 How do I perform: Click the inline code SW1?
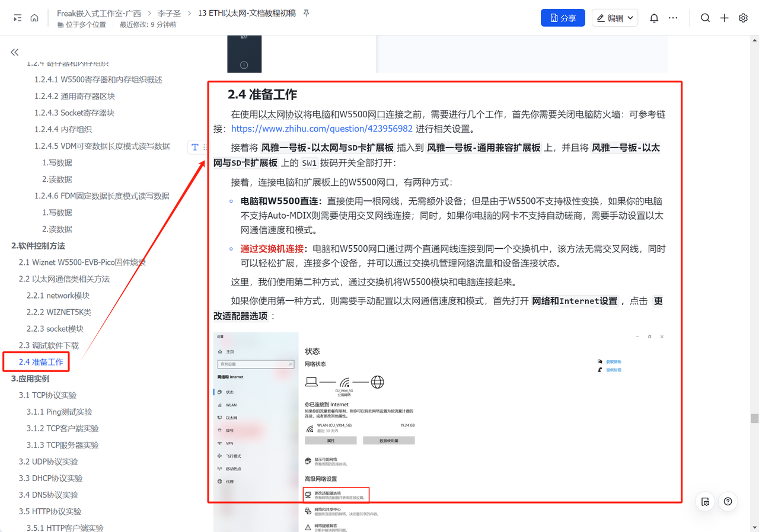point(310,163)
